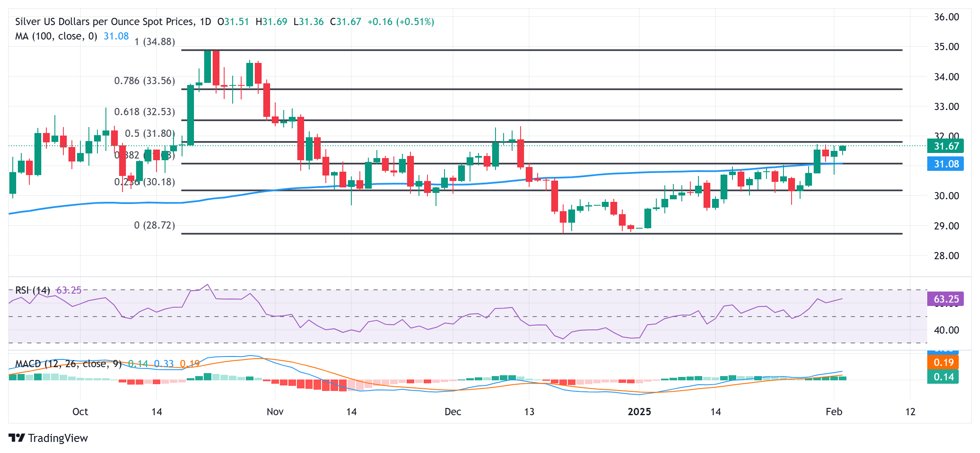The width and height of the screenshot is (980, 453).
Task: Click the Feb marker on time axis
Action: 834,412
